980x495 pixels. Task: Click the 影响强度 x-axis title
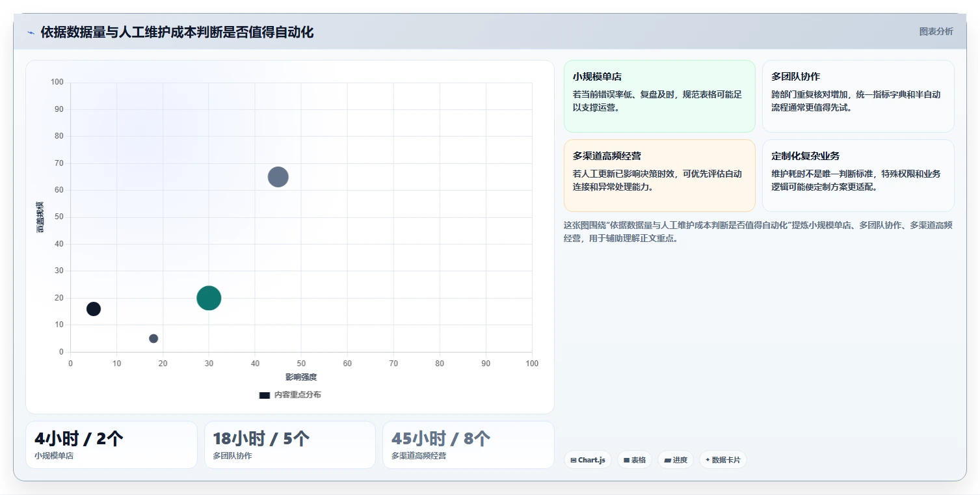click(x=301, y=377)
